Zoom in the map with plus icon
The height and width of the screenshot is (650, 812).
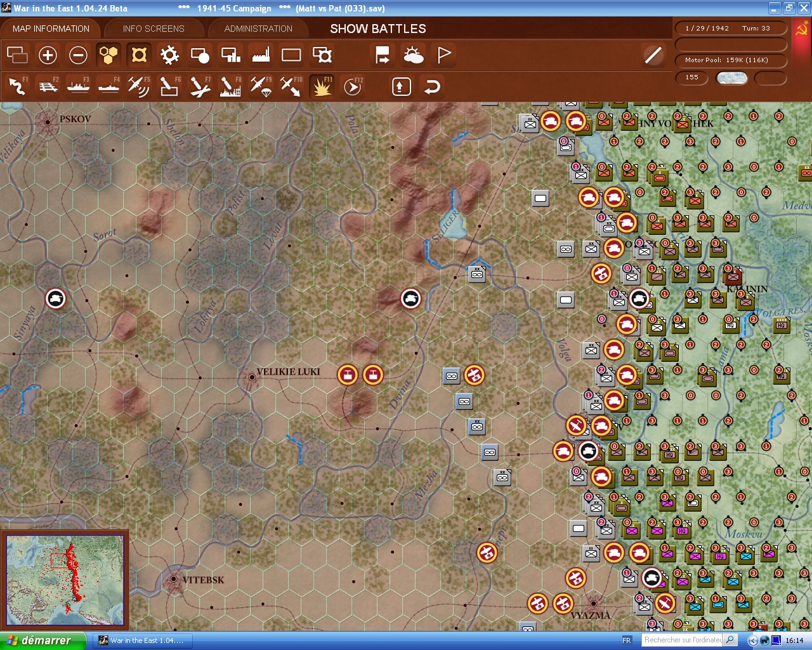click(48, 55)
